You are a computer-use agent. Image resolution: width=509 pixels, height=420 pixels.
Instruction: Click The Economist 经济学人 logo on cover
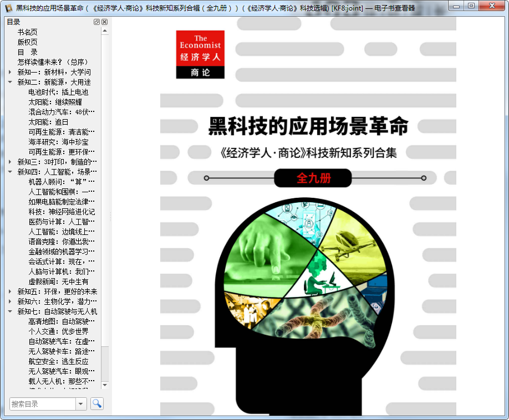point(200,54)
